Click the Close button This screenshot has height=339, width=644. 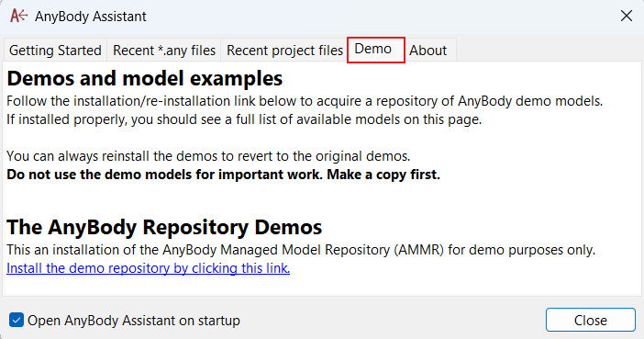pyautogui.click(x=590, y=320)
